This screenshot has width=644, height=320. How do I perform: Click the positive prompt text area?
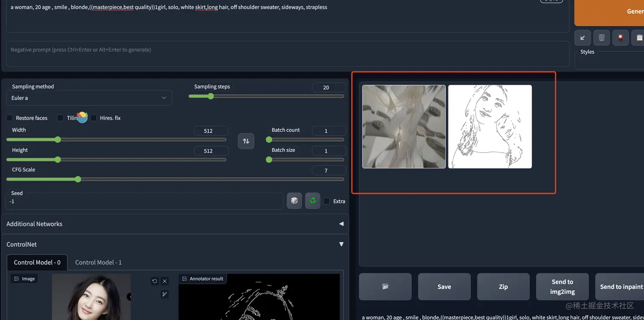pos(287,16)
